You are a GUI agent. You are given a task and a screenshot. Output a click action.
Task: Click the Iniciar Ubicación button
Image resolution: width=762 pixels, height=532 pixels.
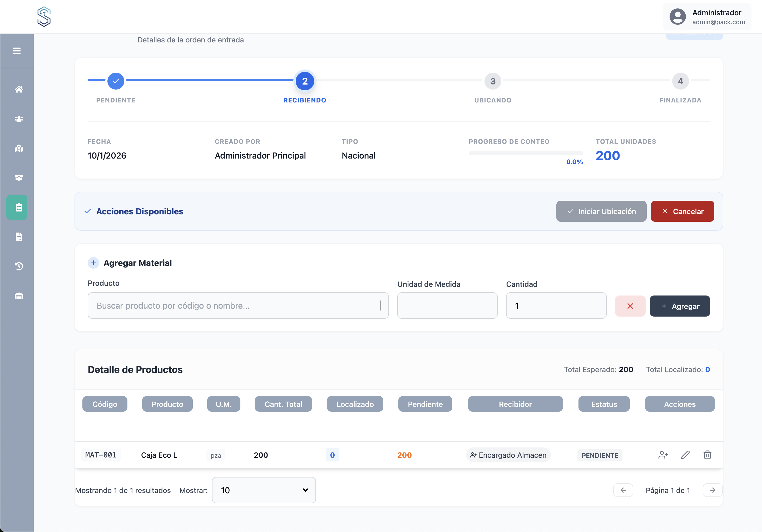tap(601, 211)
